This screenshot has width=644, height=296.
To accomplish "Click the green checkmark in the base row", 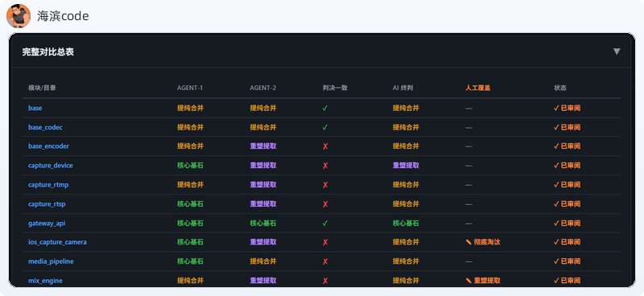I will pos(325,108).
